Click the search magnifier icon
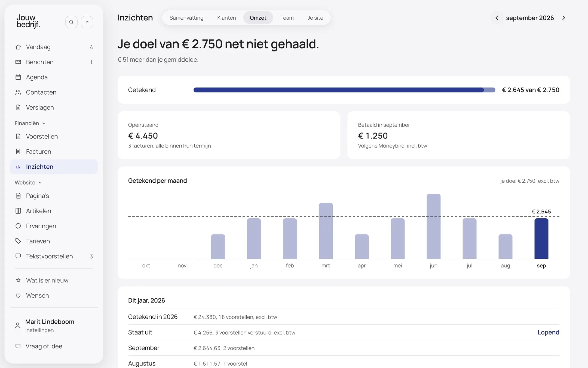The height and width of the screenshot is (368, 588). click(x=71, y=22)
